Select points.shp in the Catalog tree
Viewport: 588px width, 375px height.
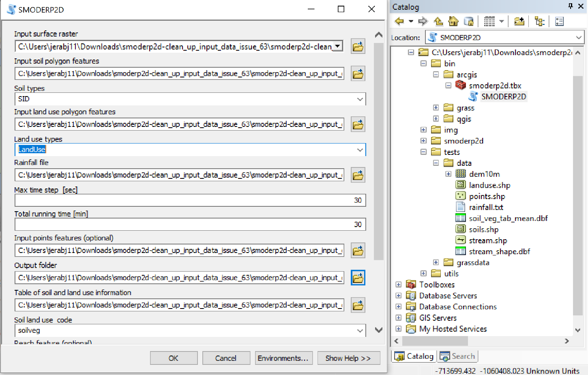coord(487,196)
